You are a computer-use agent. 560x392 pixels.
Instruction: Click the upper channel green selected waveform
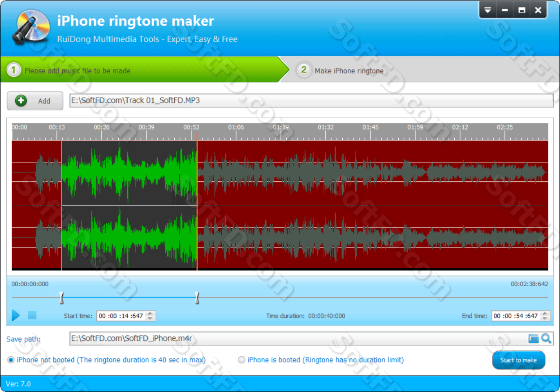tap(129, 172)
